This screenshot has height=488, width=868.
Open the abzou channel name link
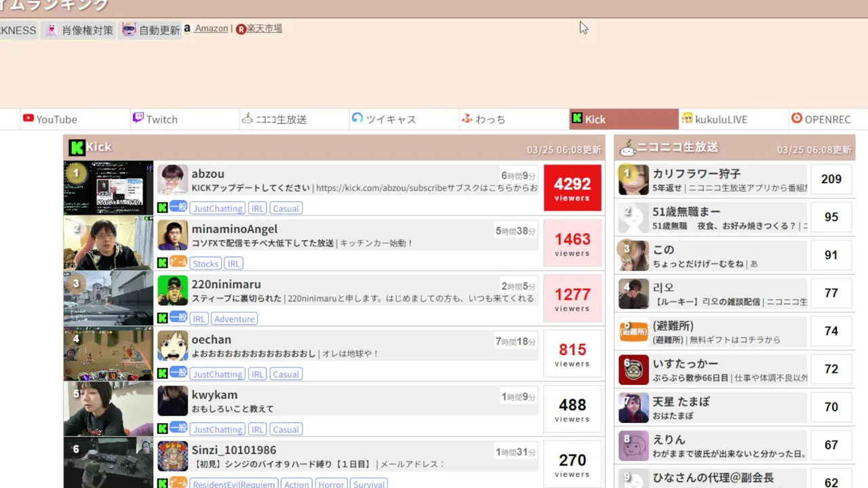click(208, 174)
